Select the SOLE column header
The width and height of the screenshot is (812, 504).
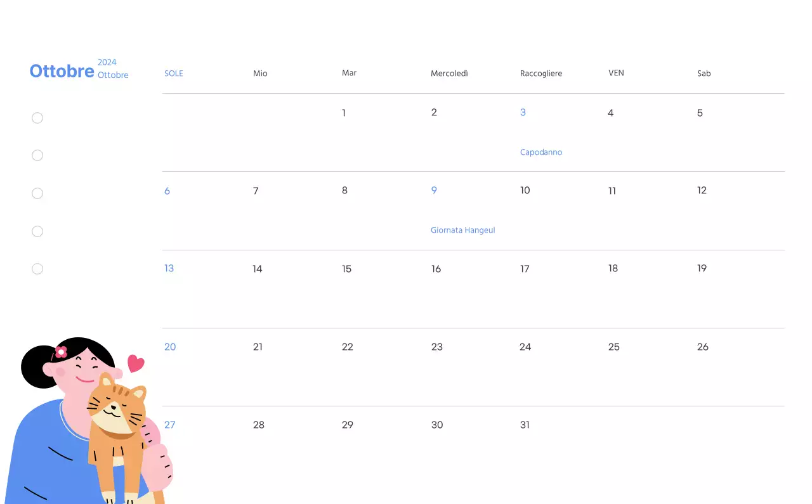point(173,73)
